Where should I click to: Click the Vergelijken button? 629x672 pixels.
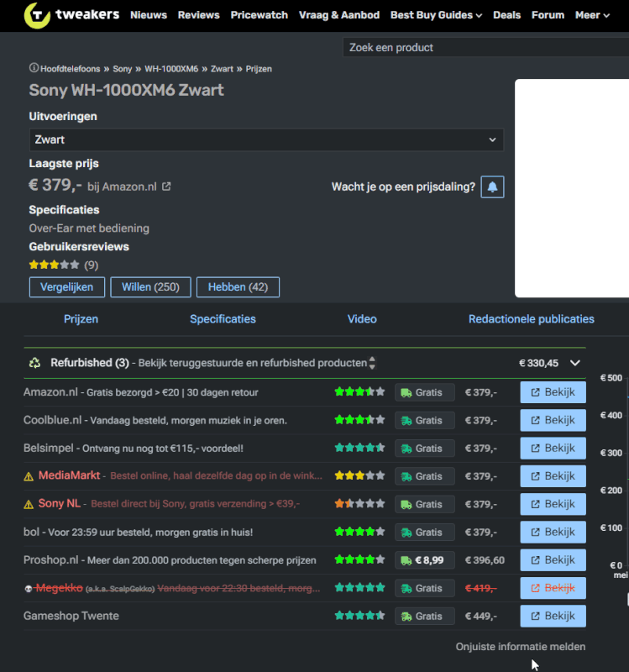point(67,287)
